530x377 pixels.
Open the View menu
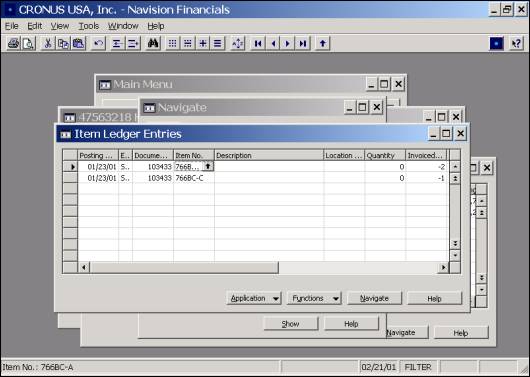(60, 26)
